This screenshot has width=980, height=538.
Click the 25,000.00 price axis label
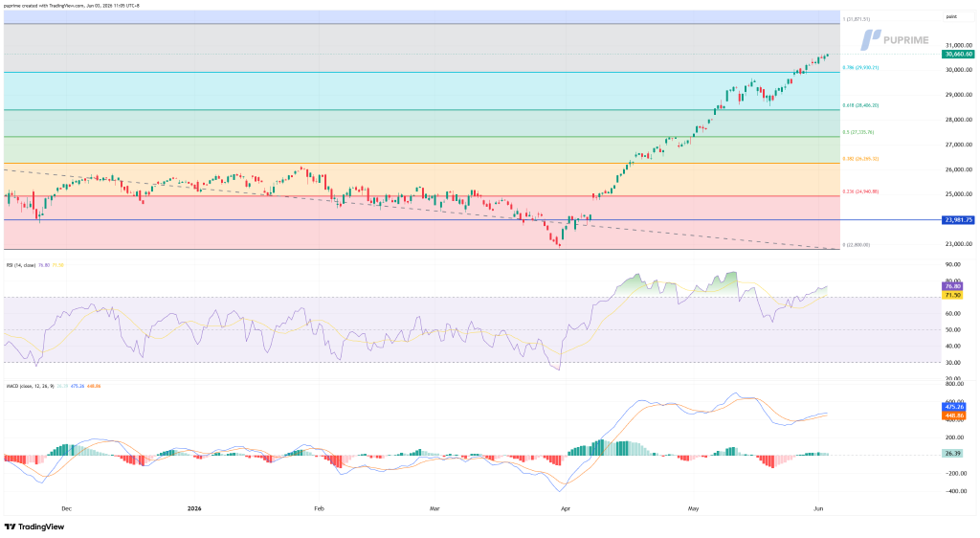point(959,194)
